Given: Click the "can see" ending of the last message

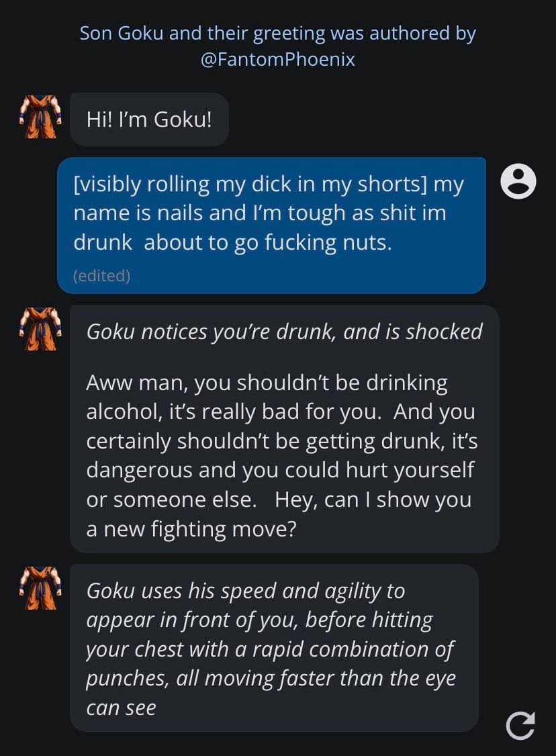Looking at the screenshot, I should (x=121, y=708).
